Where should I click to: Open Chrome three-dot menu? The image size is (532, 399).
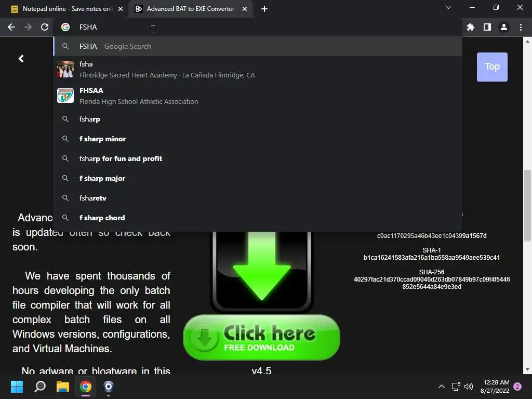click(521, 27)
